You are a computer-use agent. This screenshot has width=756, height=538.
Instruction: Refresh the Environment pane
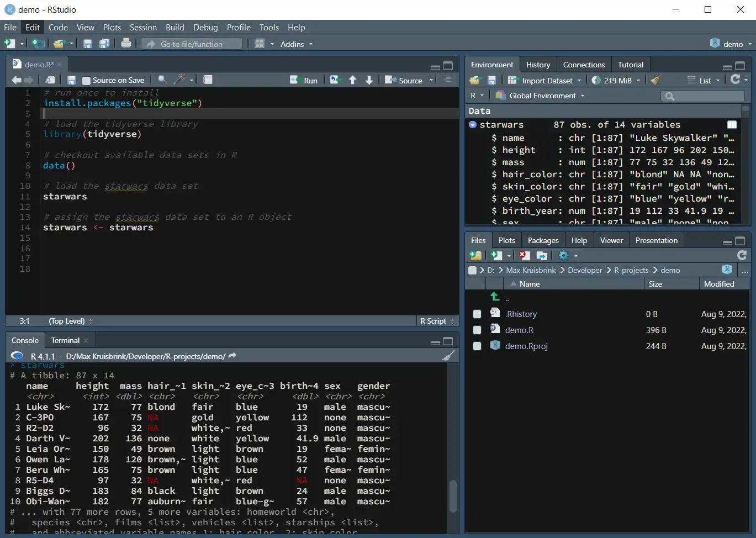[735, 80]
